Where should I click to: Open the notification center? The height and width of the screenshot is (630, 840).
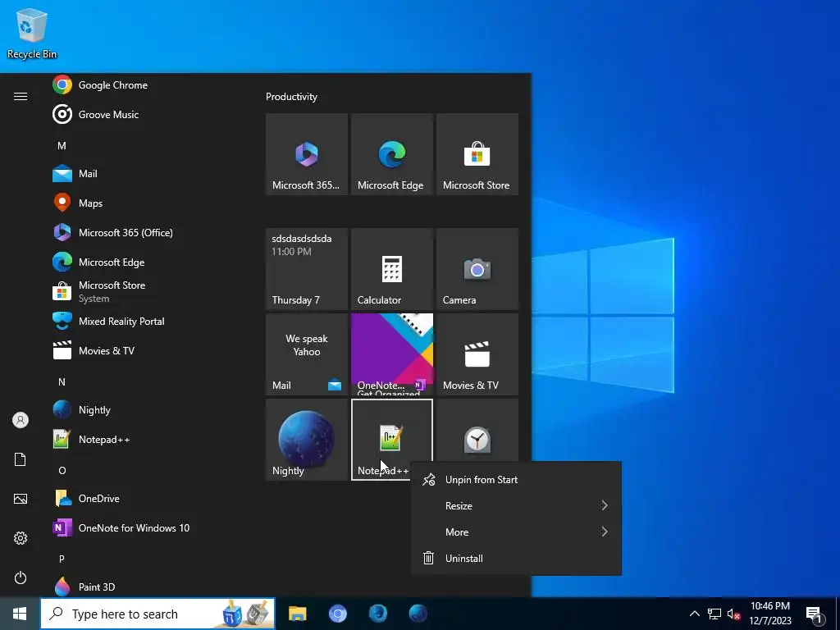click(815, 614)
